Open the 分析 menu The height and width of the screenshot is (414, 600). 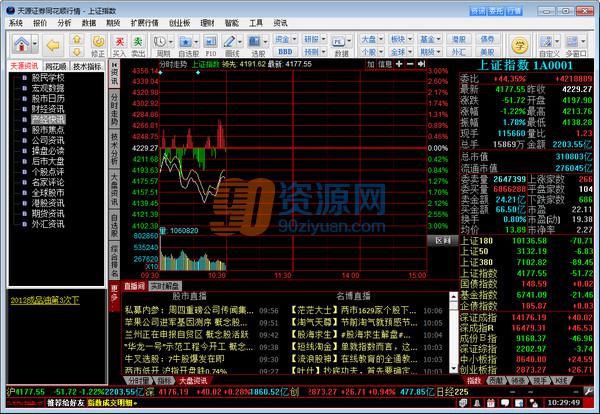coord(64,23)
